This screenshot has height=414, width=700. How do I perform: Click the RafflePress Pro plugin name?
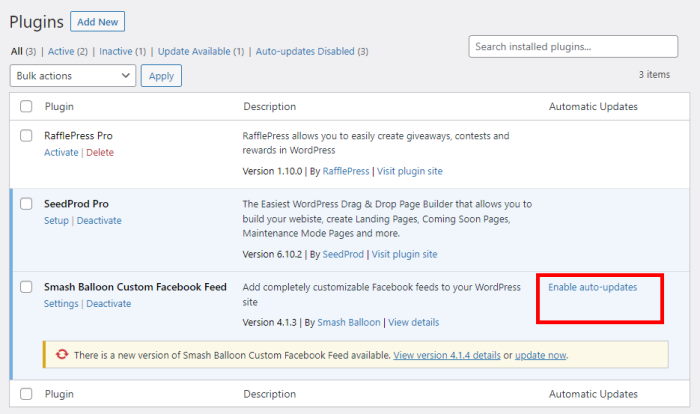(78, 135)
